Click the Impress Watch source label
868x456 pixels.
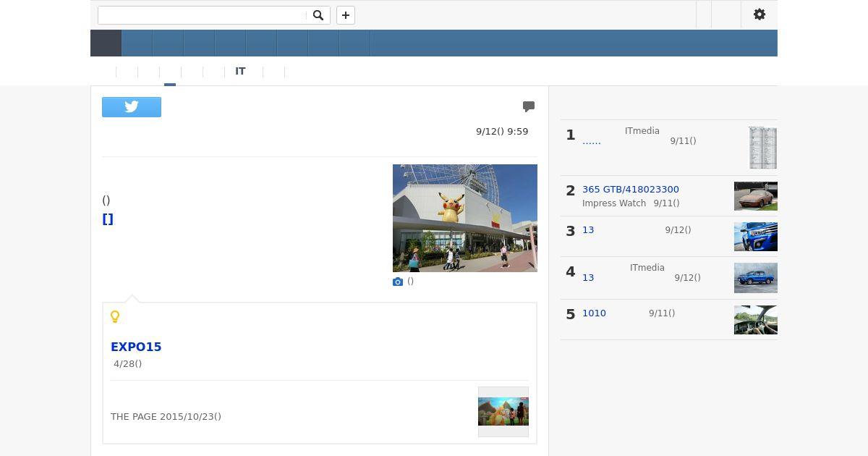(x=614, y=203)
